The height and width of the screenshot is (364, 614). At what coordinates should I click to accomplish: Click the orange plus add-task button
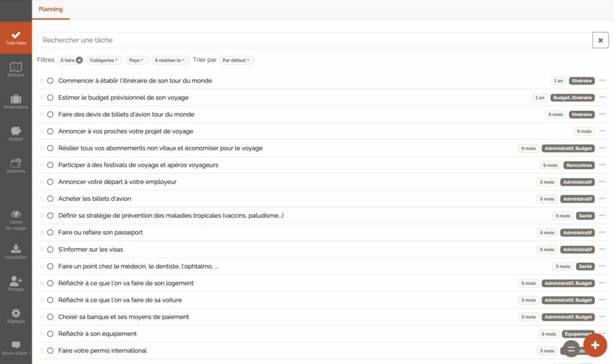click(x=595, y=345)
